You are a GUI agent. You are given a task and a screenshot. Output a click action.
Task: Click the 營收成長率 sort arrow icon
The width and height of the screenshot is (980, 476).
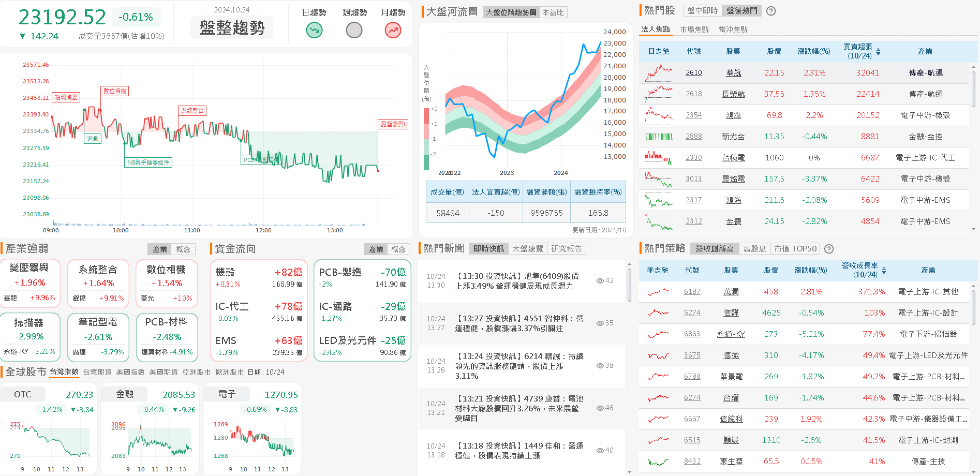[x=883, y=270]
